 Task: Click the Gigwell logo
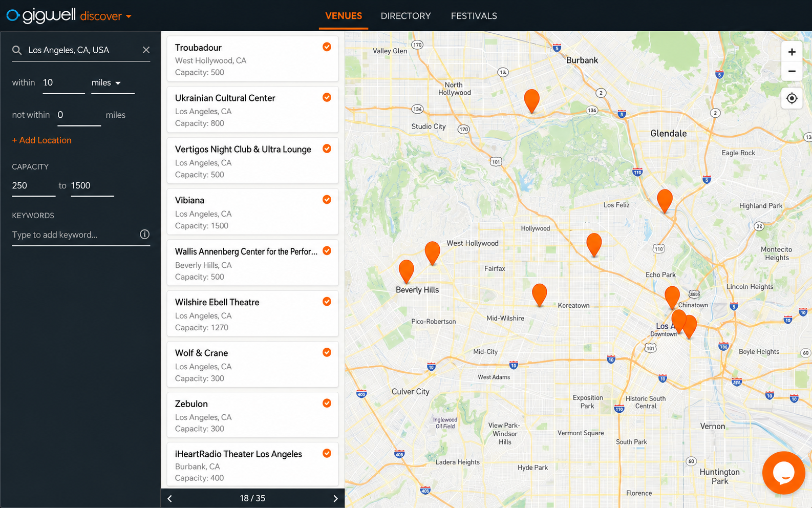[x=41, y=15]
